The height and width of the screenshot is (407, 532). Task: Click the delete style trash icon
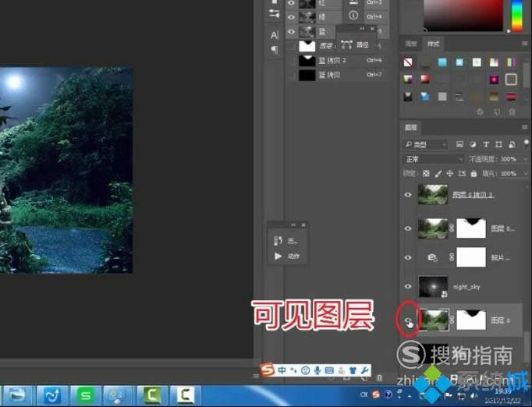coord(512,112)
